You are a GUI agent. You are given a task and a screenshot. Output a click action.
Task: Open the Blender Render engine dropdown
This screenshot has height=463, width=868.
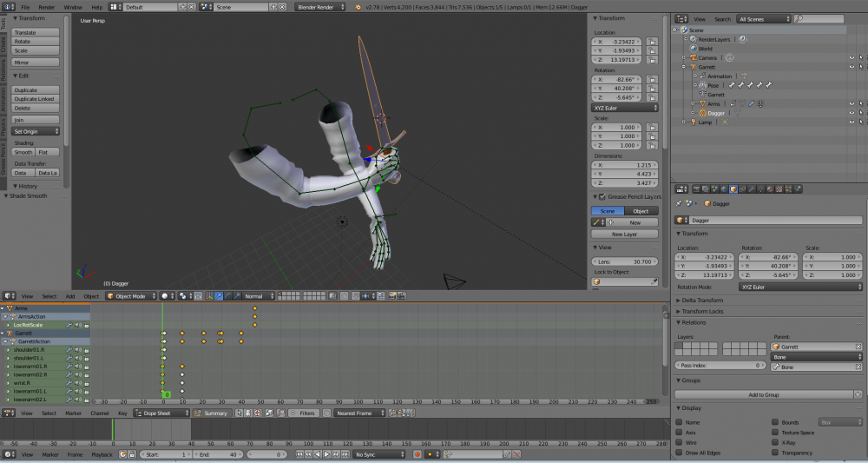tap(319, 6)
